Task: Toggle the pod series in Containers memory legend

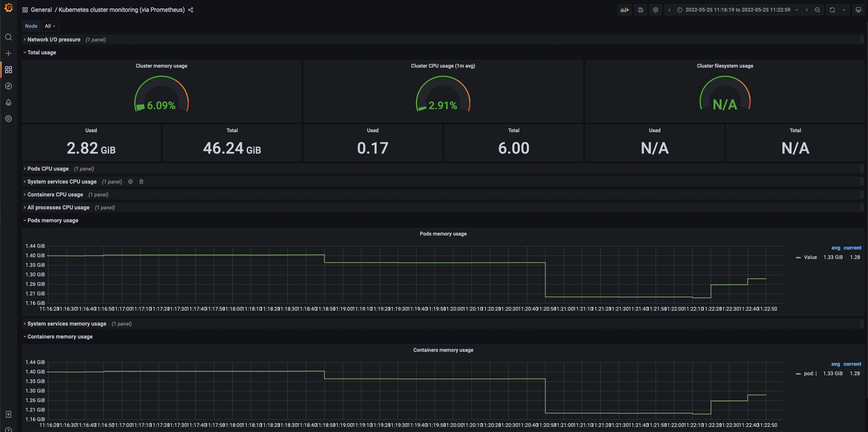Action: coord(810,374)
